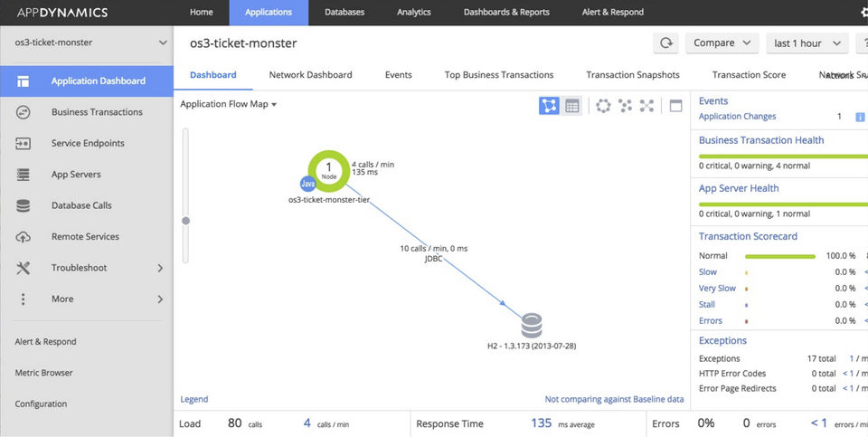Open the Compare dropdown

click(722, 43)
